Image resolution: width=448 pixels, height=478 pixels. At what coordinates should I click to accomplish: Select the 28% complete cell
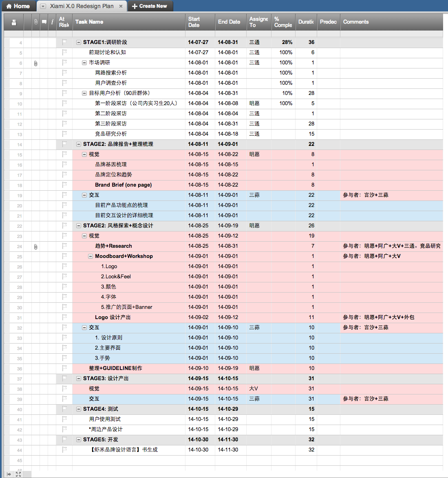click(x=283, y=42)
